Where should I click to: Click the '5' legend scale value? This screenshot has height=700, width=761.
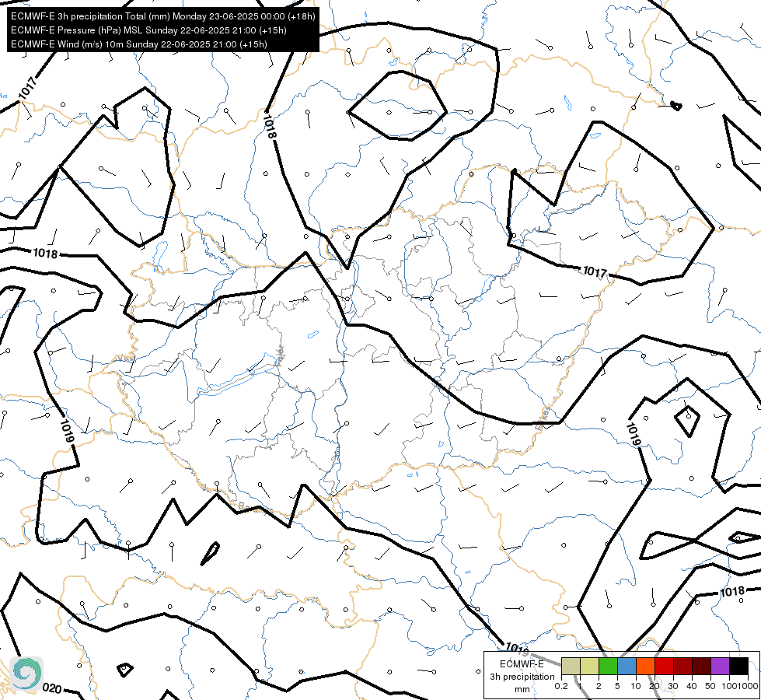point(617,686)
